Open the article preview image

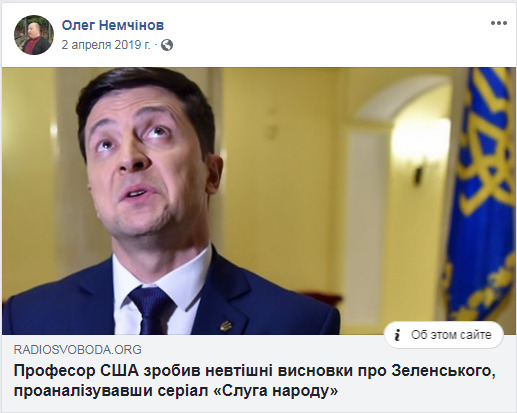[x=259, y=201]
